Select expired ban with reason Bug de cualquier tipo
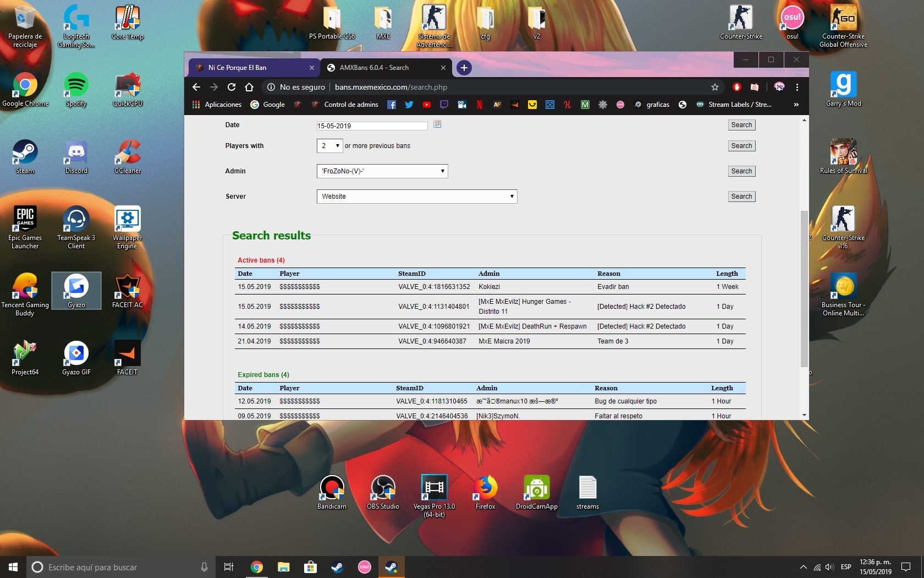This screenshot has height=578, width=924. point(490,401)
